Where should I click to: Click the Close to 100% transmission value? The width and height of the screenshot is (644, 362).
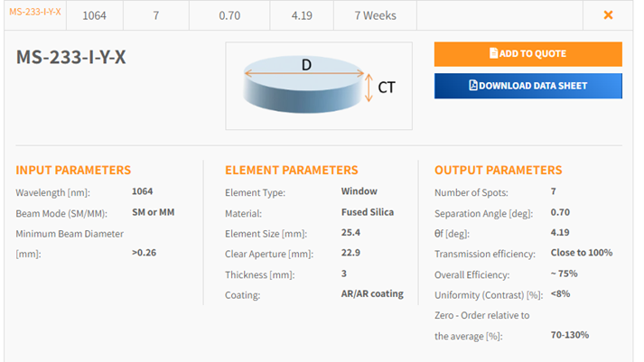click(x=581, y=253)
